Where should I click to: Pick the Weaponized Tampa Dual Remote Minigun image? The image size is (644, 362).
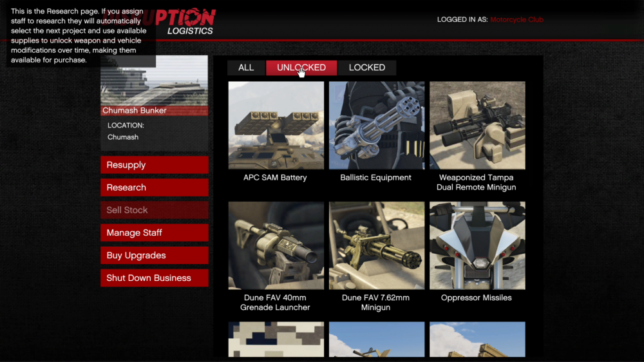pos(477,126)
